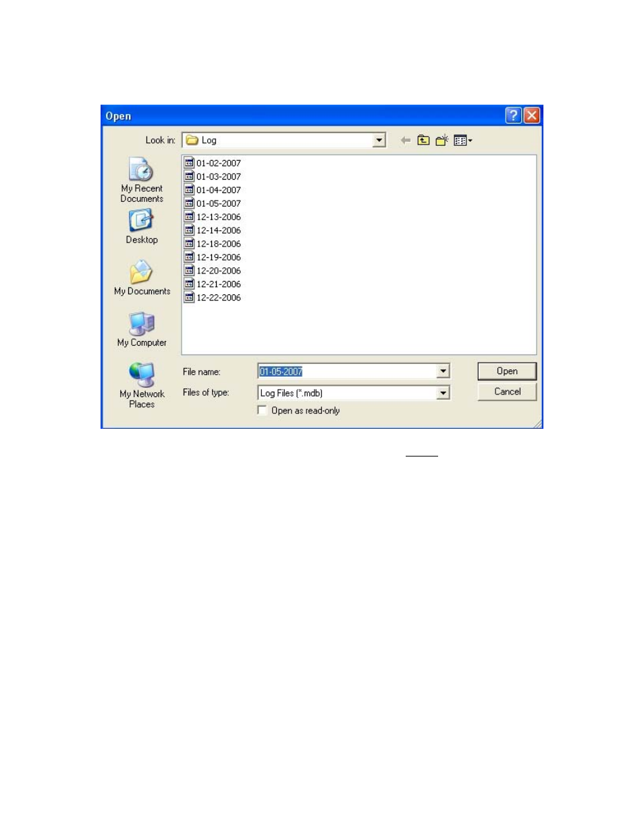Select file icon for 01-04-2007
The image size is (644, 834).
pyautogui.click(x=190, y=190)
